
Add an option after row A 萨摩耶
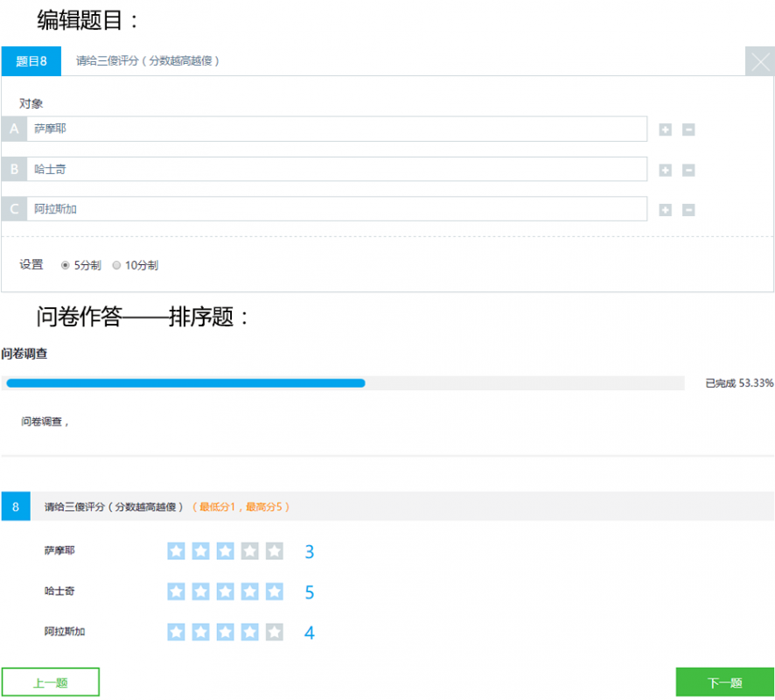click(666, 129)
